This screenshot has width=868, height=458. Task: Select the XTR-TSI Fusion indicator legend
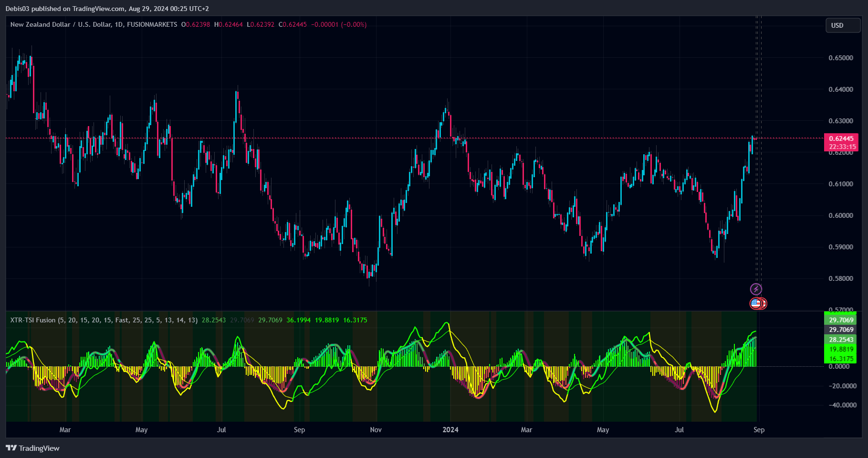pos(104,320)
